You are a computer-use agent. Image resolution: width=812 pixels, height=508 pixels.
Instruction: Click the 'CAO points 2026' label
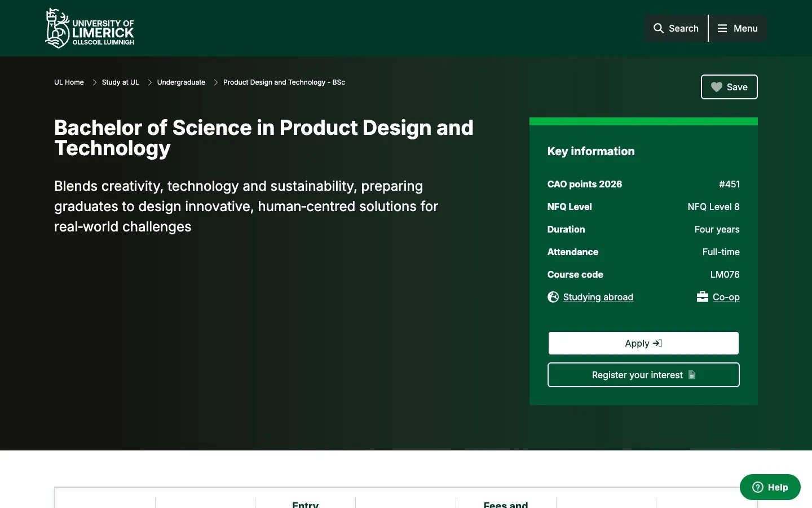click(585, 184)
